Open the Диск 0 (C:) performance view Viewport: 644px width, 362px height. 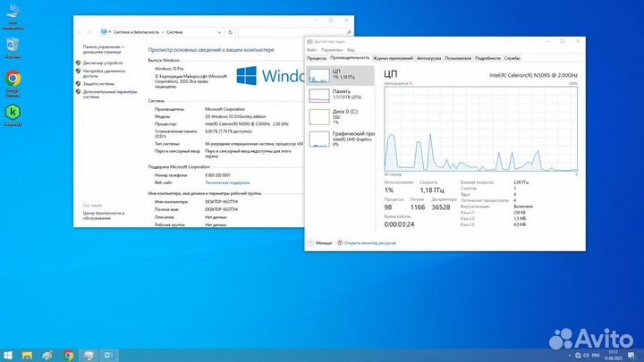click(x=318, y=115)
